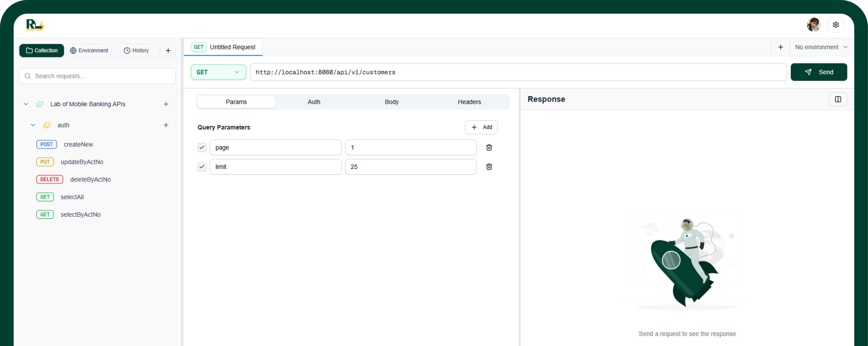Click the GET badge for selectByActNo
The width and height of the screenshot is (868, 346).
[45, 215]
